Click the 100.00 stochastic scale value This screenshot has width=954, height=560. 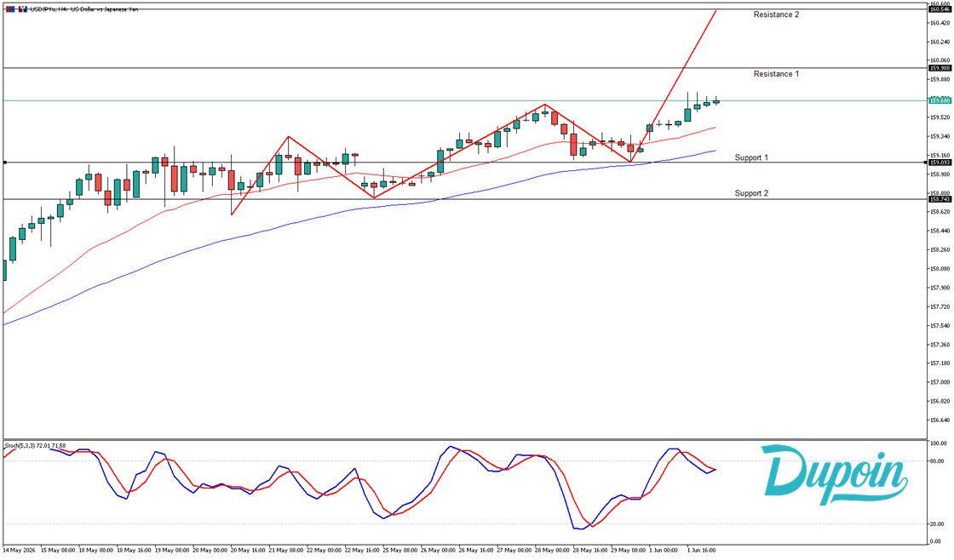pyautogui.click(x=938, y=443)
